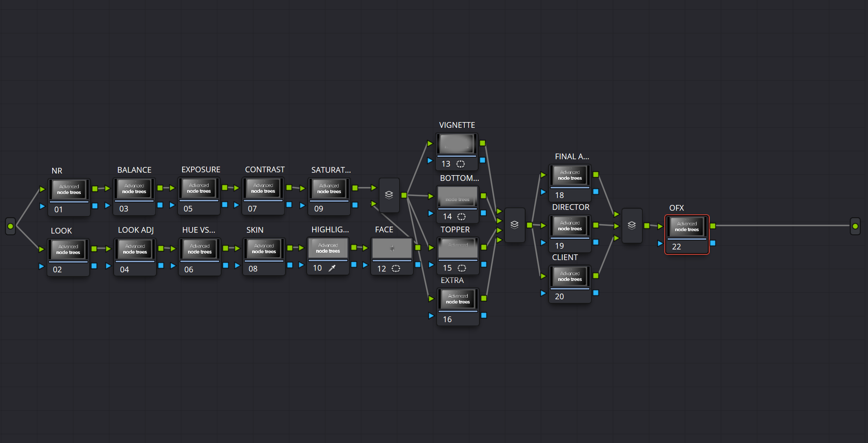This screenshot has width=868, height=443.
Task: Select the NR node 01 thumbnail
Action: tap(69, 188)
